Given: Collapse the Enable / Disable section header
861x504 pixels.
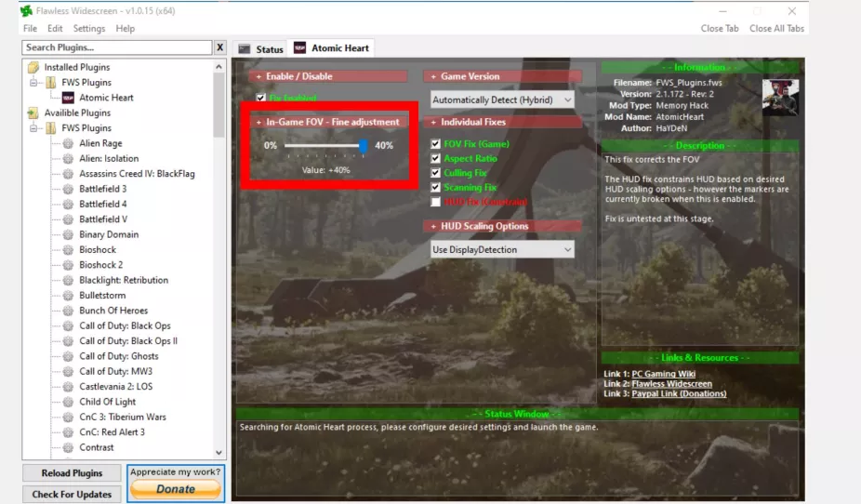Looking at the screenshot, I should [328, 76].
